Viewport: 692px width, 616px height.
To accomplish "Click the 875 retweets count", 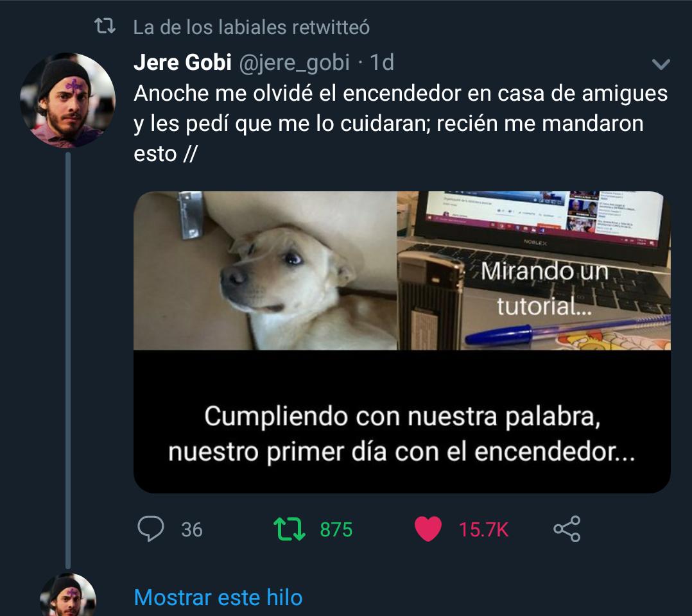I will coord(336,529).
